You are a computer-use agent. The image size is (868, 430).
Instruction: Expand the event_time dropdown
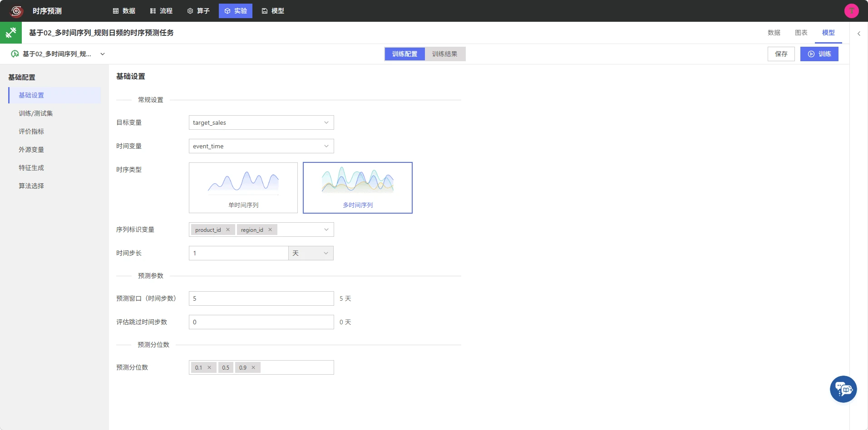pos(261,146)
